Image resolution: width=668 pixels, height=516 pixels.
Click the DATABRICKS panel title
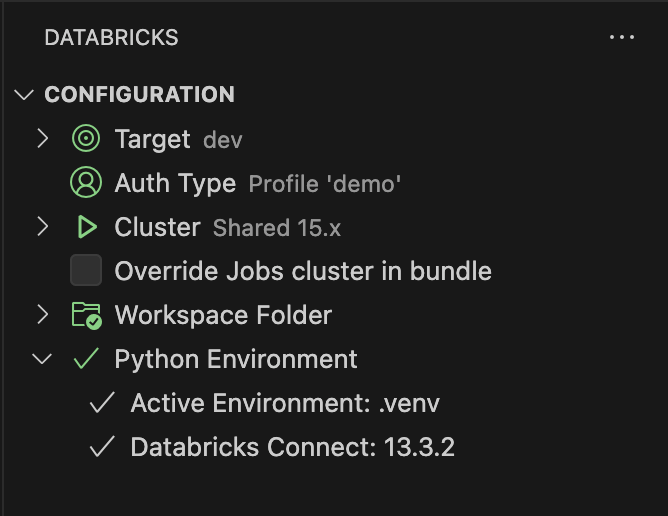(111, 38)
